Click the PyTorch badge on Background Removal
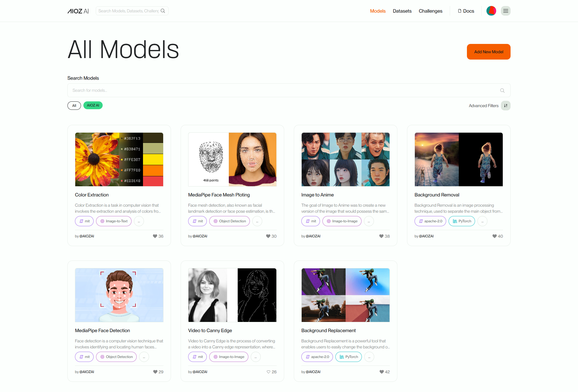 pos(461,221)
